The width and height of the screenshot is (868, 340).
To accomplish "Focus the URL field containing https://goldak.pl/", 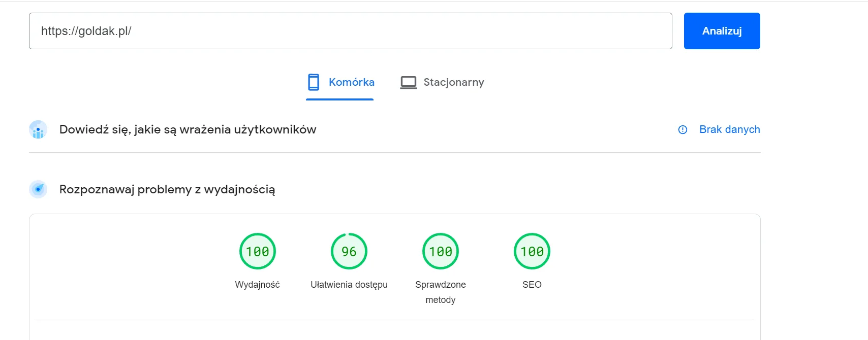I will point(350,31).
